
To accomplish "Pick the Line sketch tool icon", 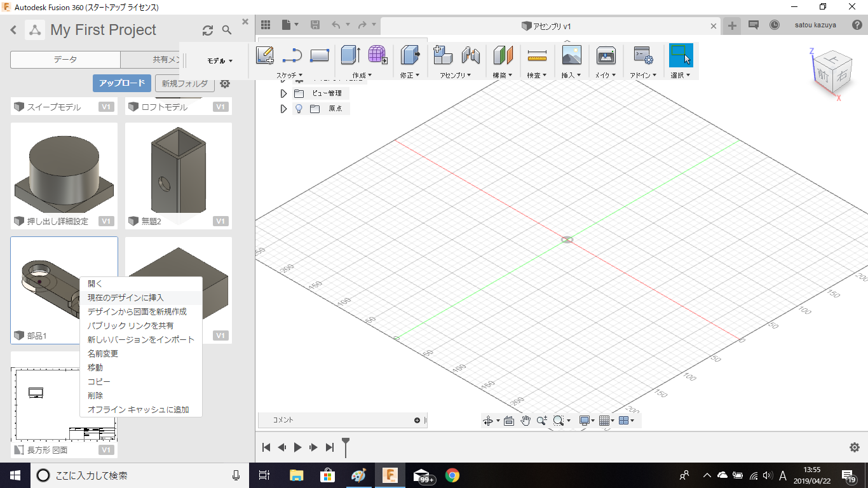I will point(292,56).
